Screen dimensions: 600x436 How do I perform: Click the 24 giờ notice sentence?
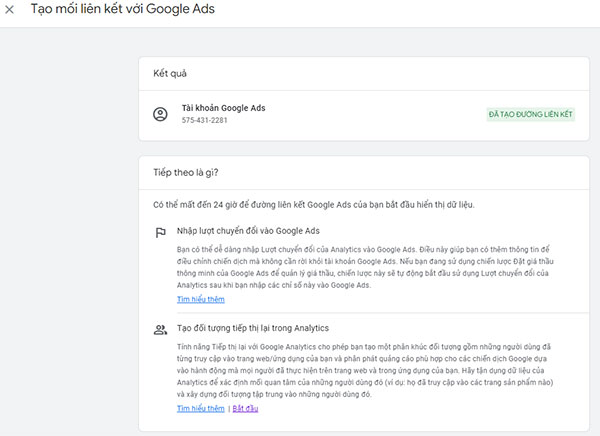pyautogui.click(x=314, y=205)
